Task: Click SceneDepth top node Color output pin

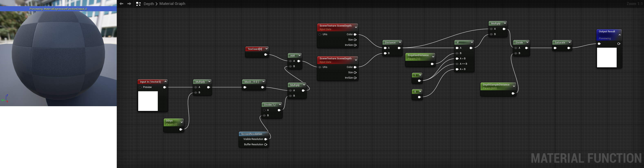Action: click(x=355, y=35)
